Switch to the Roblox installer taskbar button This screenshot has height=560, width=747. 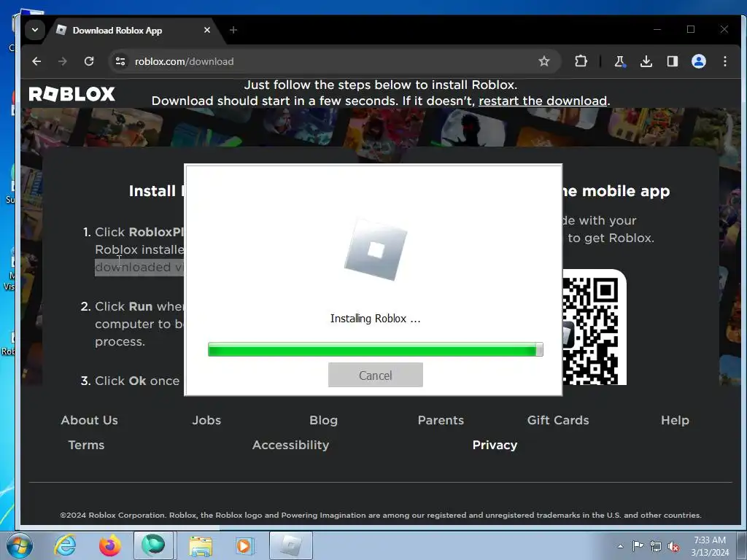[291, 545]
